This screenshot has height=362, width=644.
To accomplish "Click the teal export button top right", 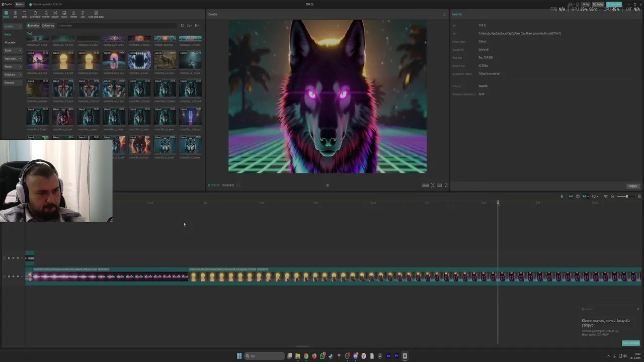I will pyautogui.click(x=614, y=5).
